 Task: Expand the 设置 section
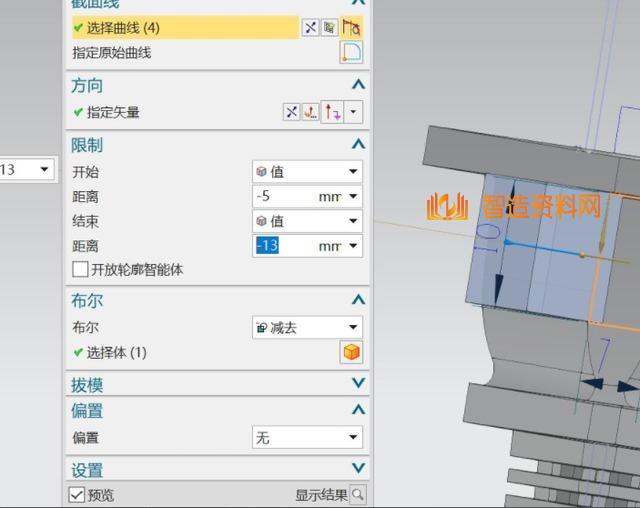point(358,468)
